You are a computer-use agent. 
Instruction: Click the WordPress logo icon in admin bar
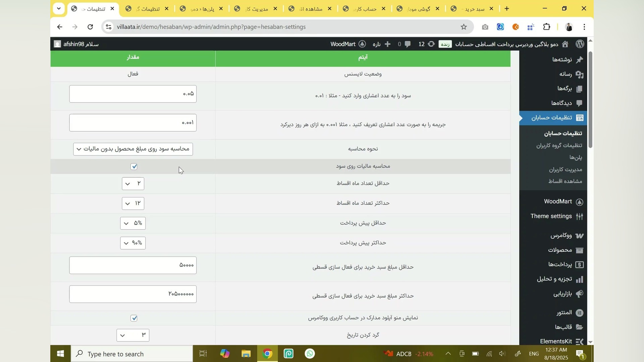coord(580,44)
